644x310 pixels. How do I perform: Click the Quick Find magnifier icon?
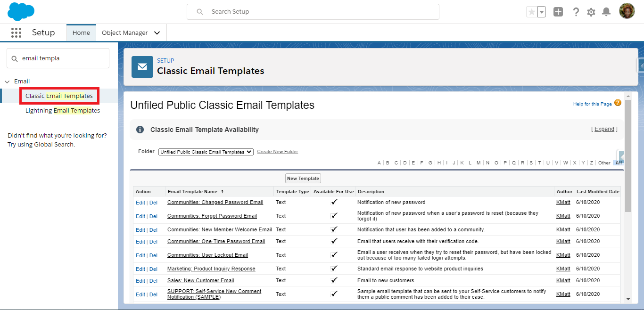[15, 58]
